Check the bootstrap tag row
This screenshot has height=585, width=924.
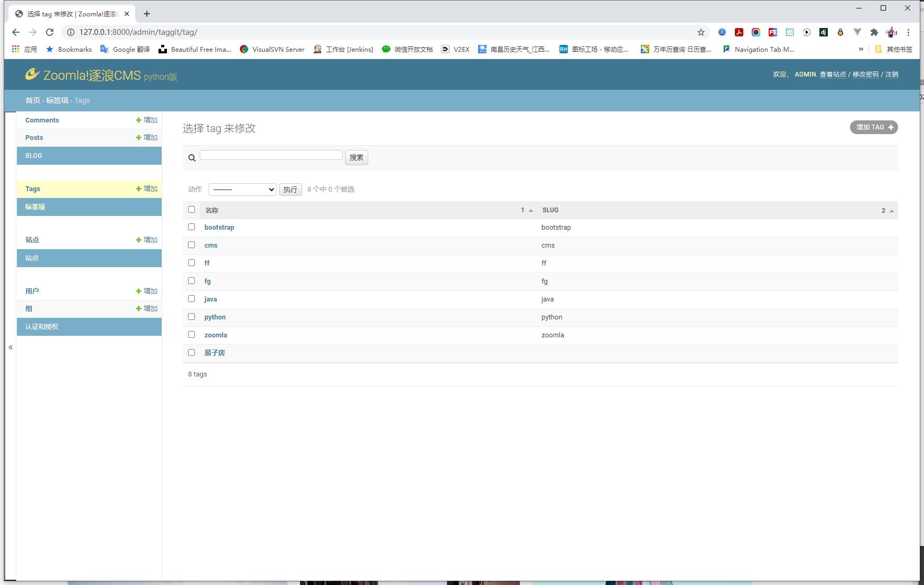(x=191, y=227)
